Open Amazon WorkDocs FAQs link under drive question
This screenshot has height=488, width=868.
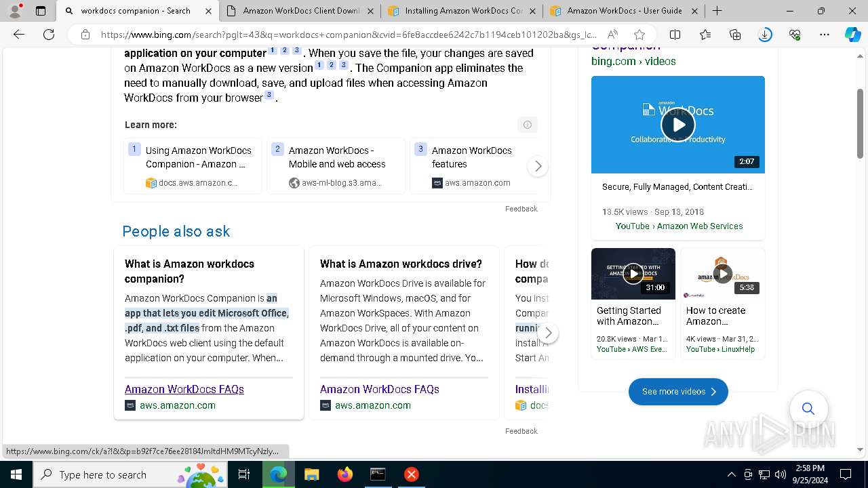pos(380,389)
